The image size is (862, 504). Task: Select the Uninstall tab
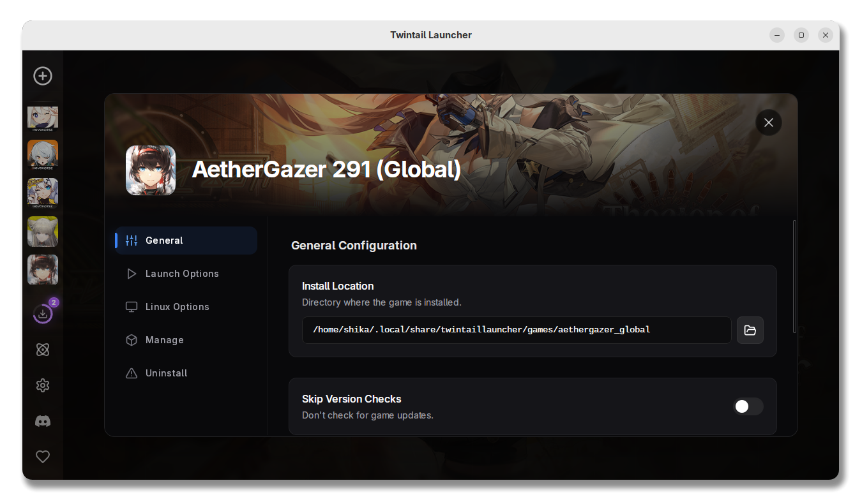(x=186, y=373)
